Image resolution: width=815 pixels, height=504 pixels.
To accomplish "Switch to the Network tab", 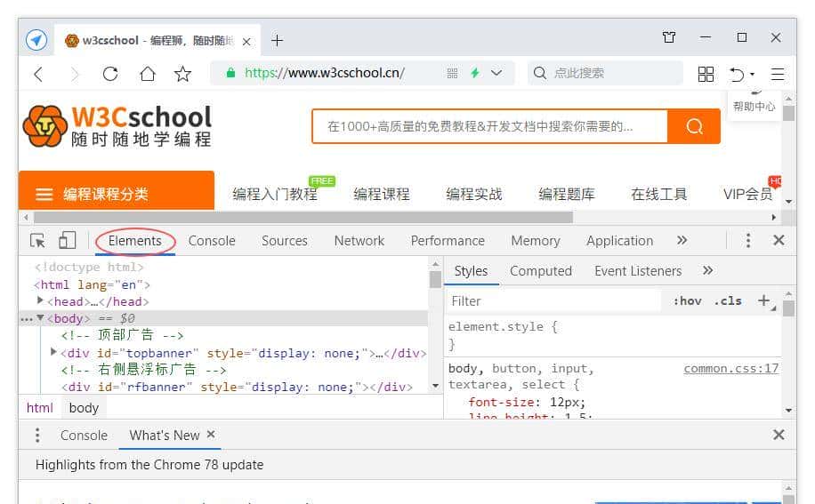I will pos(359,241).
